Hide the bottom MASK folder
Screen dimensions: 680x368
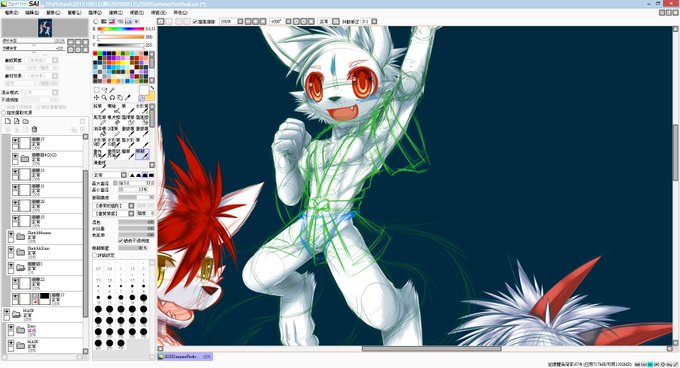[11, 343]
